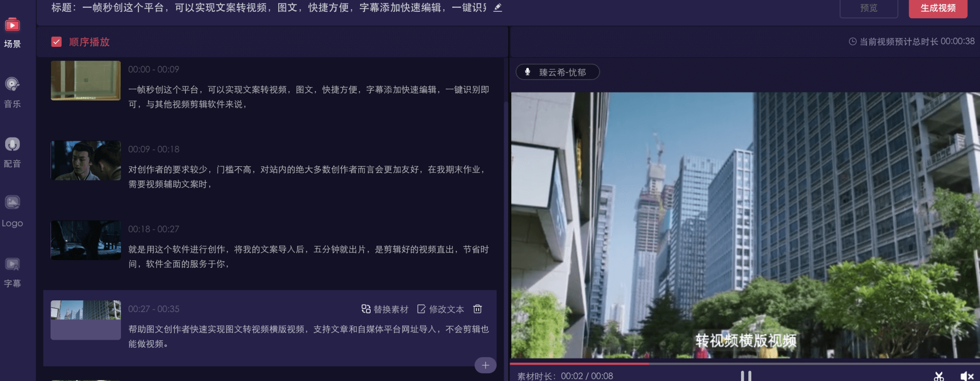Select the 00:00 - 00:09 scene thumbnail
Screen dimensions: 980x381
(86, 81)
